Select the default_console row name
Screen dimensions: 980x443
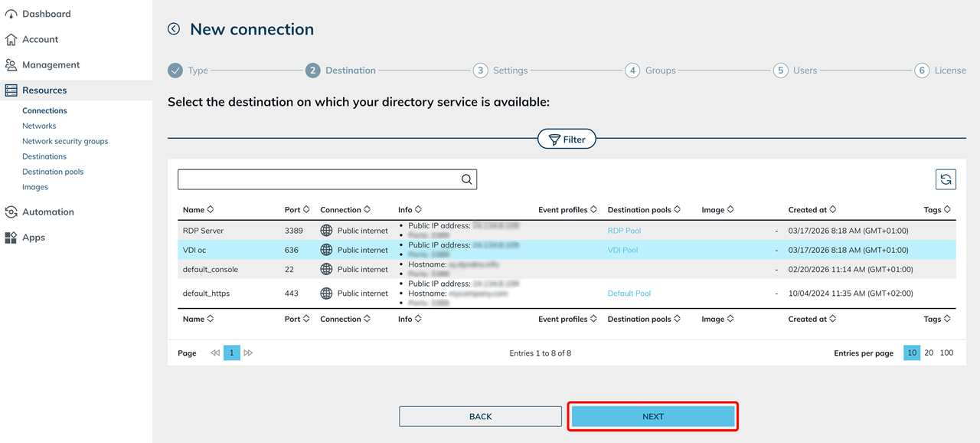(x=210, y=269)
